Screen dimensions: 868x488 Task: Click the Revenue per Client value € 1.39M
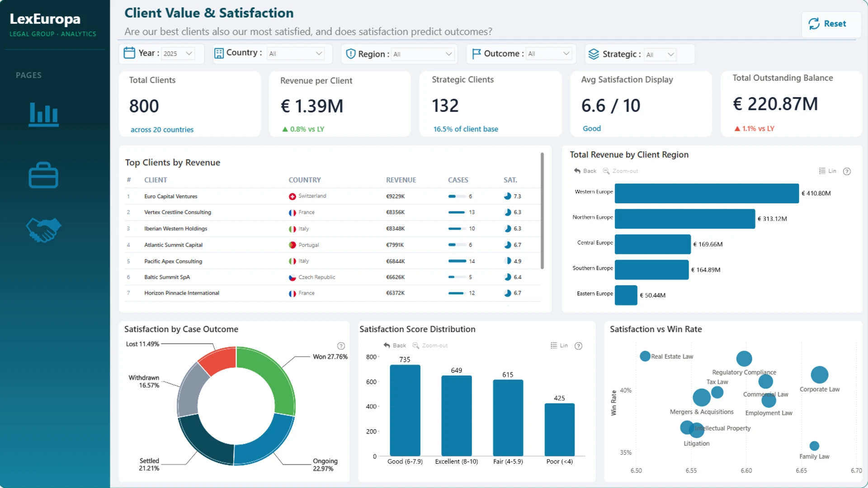pos(312,106)
